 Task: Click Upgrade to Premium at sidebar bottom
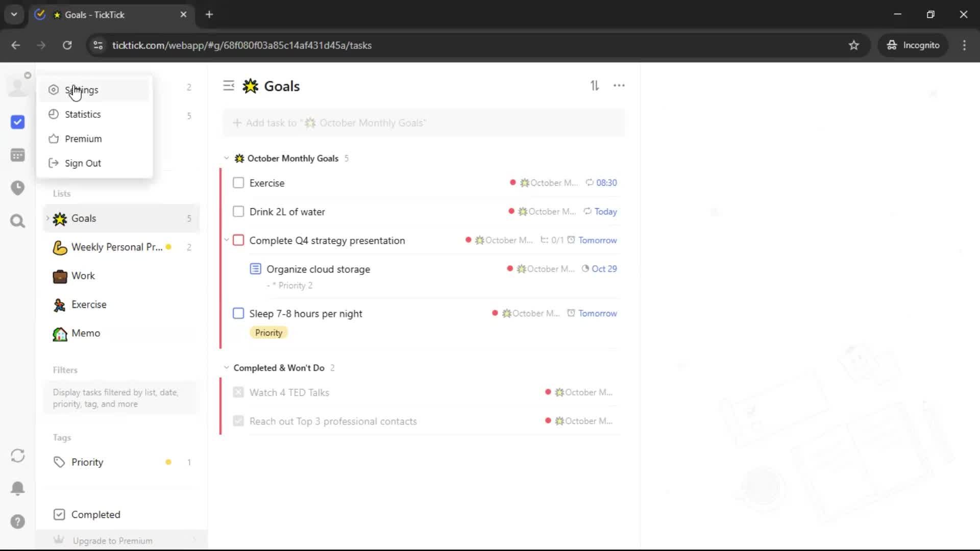pos(112,541)
